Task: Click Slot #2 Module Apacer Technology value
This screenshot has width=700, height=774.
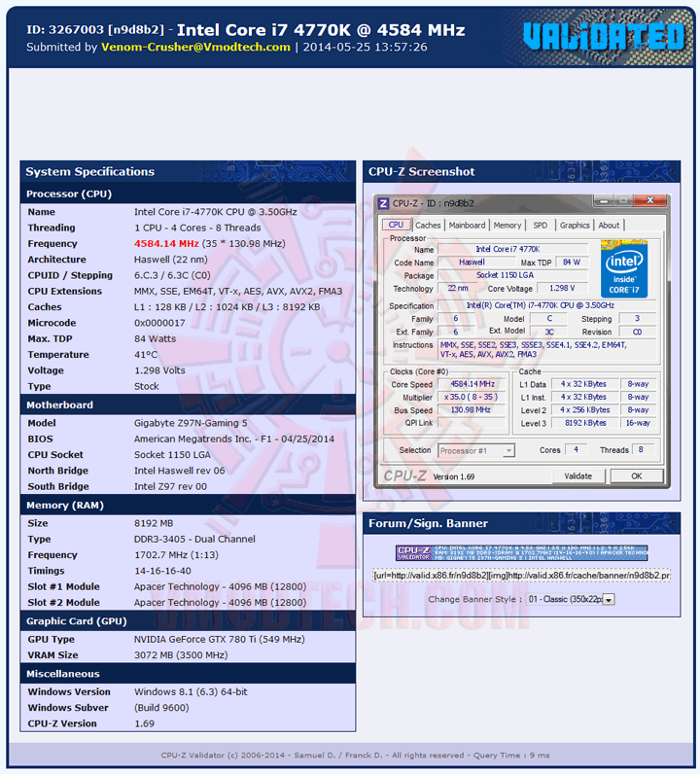Action: [x=220, y=602]
